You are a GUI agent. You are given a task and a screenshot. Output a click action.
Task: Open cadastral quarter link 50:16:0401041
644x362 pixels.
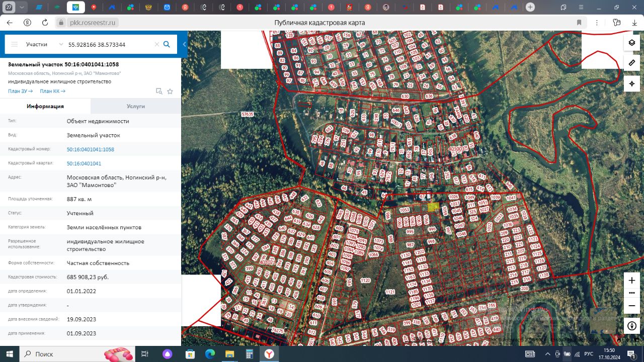click(x=84, y=163)
